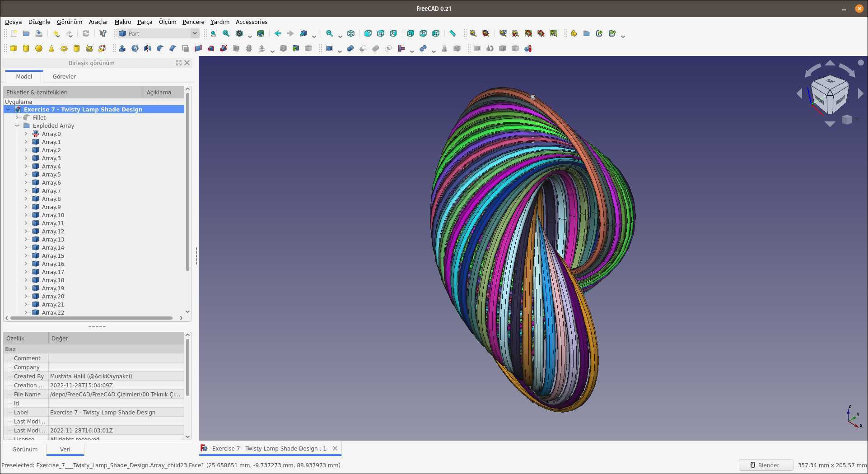Click the What's This help cursor icon

103,33
